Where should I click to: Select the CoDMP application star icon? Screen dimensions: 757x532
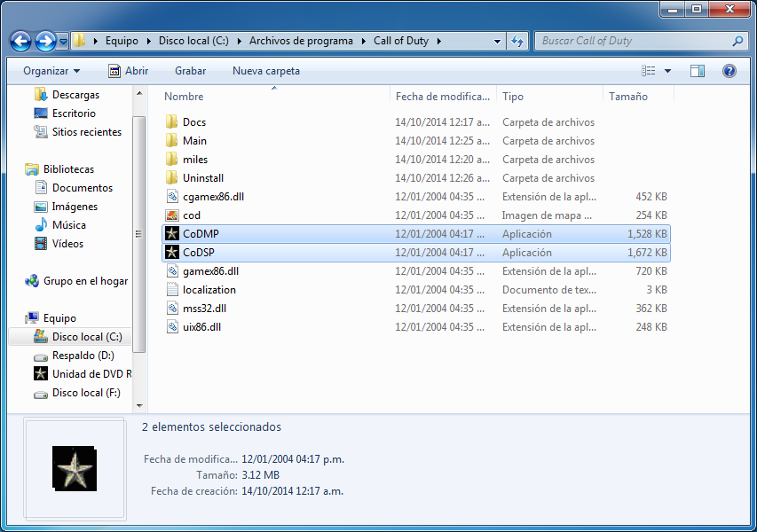[172, 234]
